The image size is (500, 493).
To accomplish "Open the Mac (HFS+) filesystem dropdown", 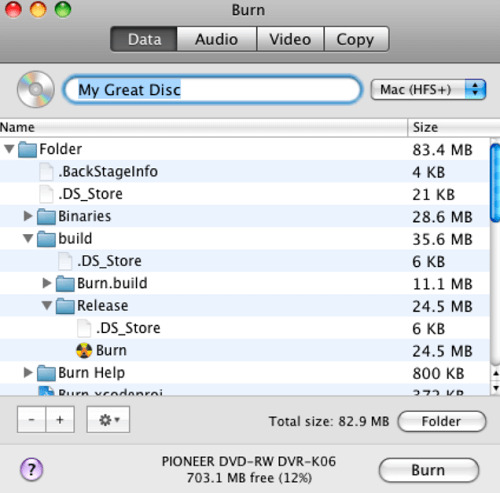I will point(428,89).
